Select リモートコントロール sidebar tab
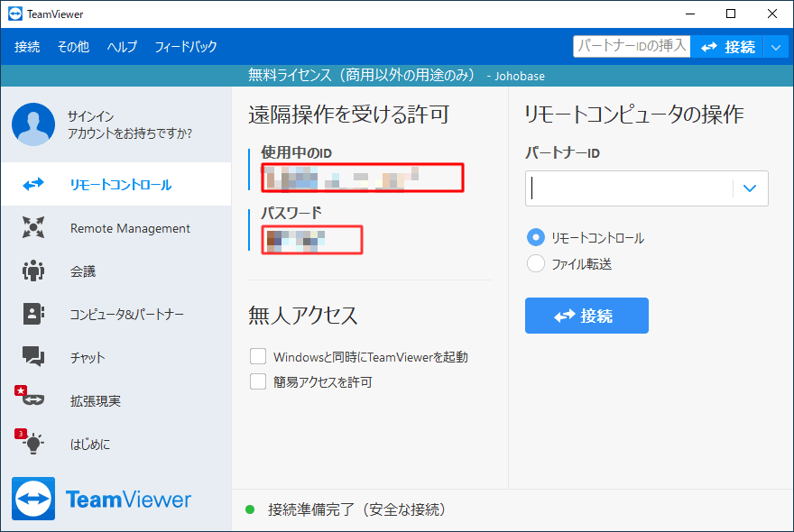The width and height of the screenshot is (794, 532). [116, 184]
